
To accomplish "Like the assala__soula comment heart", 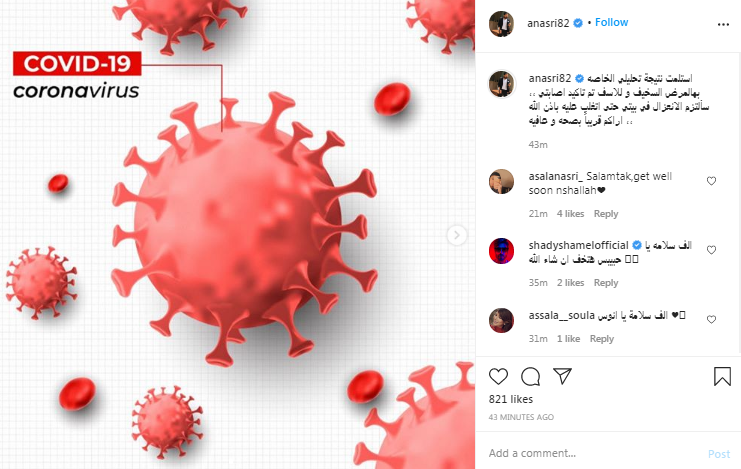I will pyautogui.click(x=711, y=320).
